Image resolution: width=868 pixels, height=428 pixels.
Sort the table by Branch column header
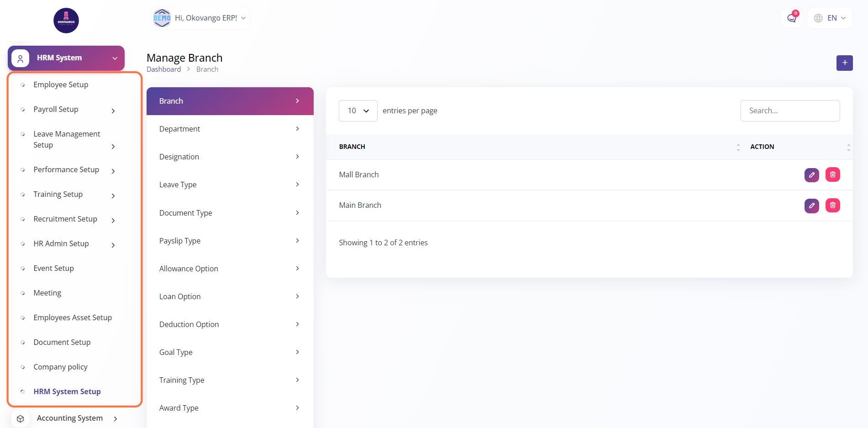pos(352,147)
